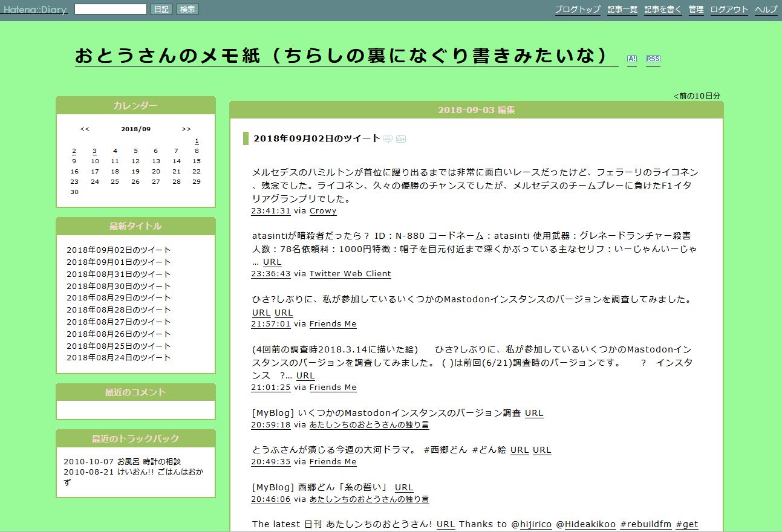
Task: Open trackback 2010-10-07 お風呂 時計の相談
Action: (122, 461)
